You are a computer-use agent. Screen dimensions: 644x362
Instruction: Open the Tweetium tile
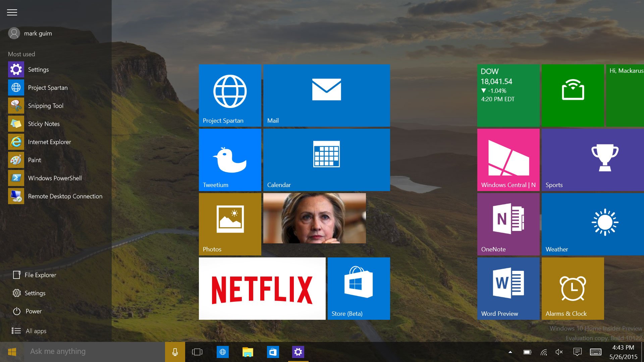pos(230,160)
